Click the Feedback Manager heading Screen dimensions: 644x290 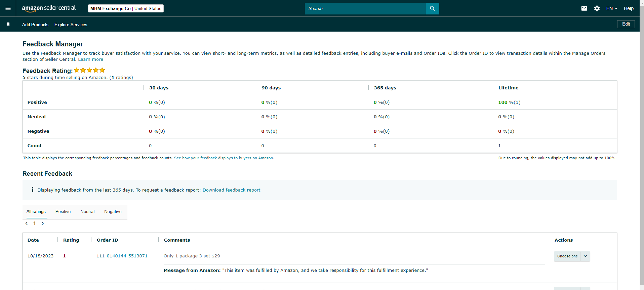pyautogui.click(x=53, y=44)
